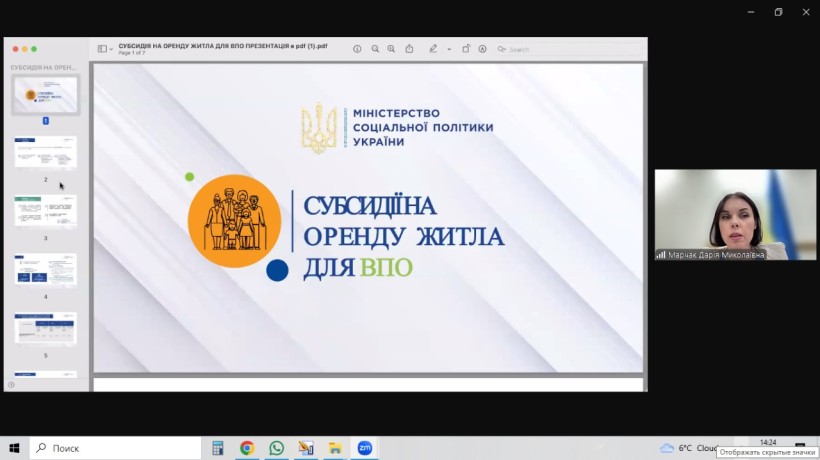Click the green 'ВПО' text on slide
The image size is (820, 460).
click(386, 268)
